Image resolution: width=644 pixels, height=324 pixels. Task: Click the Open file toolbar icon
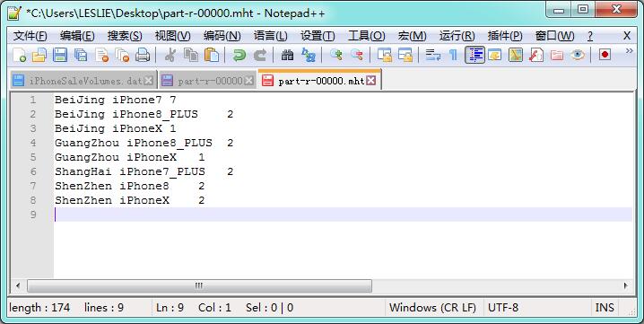(x=39, y=55)
